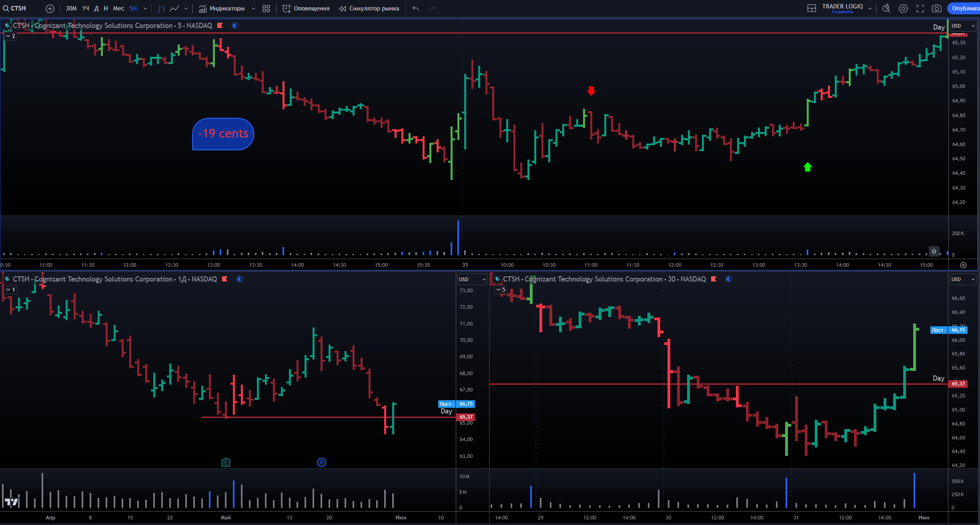Screen dimensions: 980x525
Task: Click red flag icon on daily chart title
Action: [225, 279]
